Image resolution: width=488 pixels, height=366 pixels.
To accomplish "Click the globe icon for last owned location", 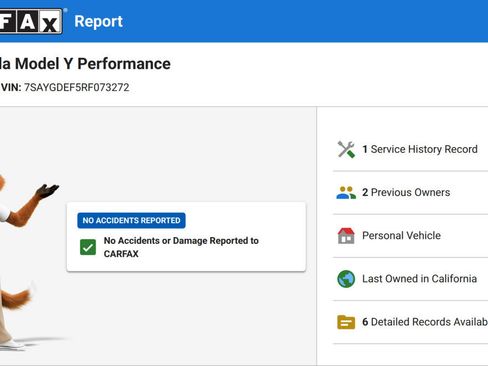I will click(x=346, y=279).
